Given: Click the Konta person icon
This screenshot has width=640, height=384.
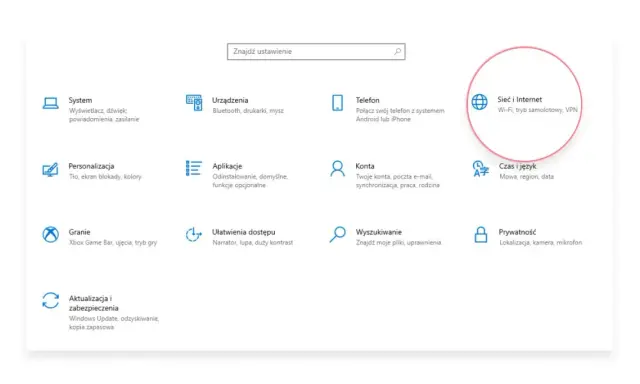Looking at the screenshot, I should tap(337, 168).
